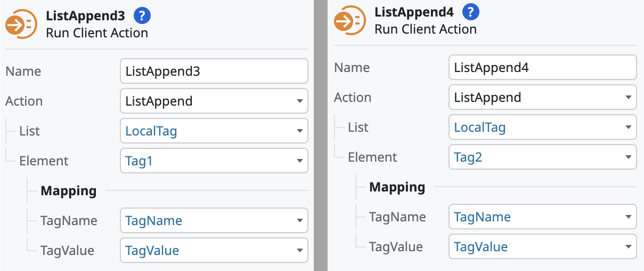Click the ListAppend3 Name input field
The image size is (644, 271).
point(214,71)
